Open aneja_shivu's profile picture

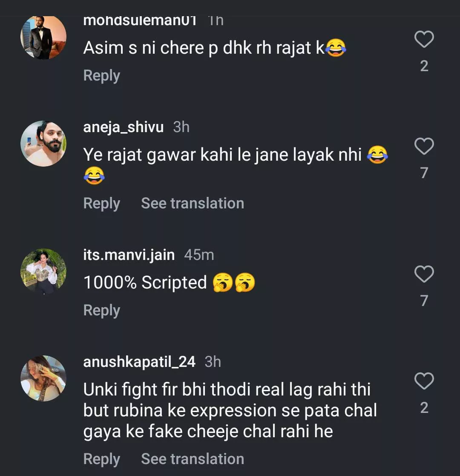43,144
